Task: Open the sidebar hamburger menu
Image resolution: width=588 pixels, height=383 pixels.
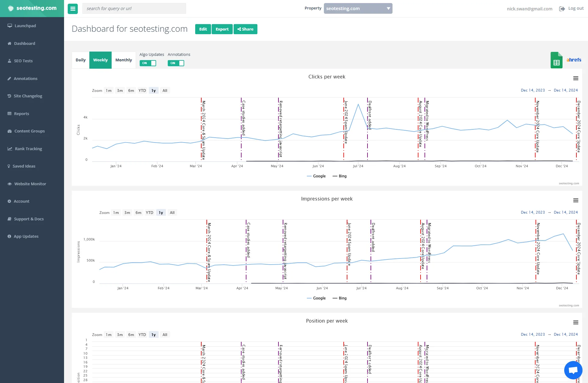Action: [73, 9]
